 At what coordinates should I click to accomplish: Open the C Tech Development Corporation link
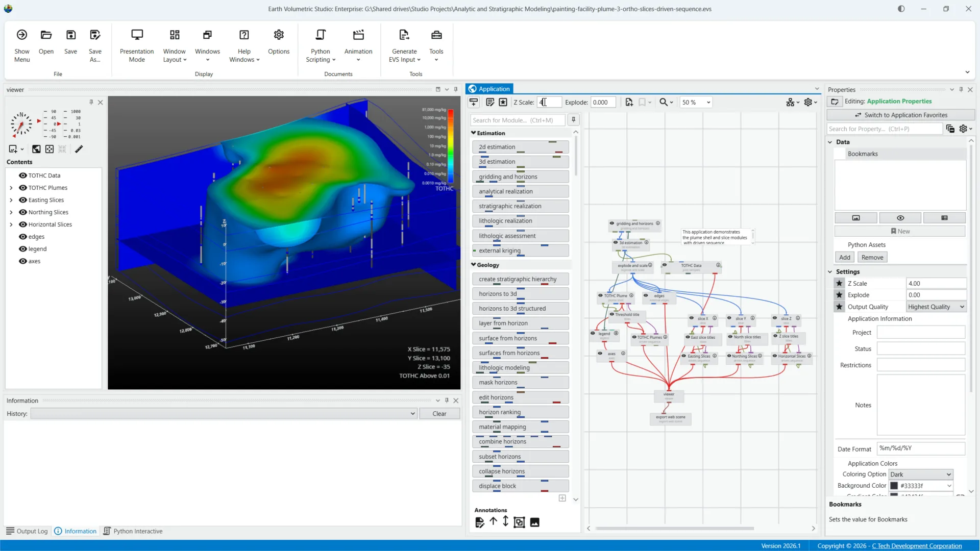[917, 546]
